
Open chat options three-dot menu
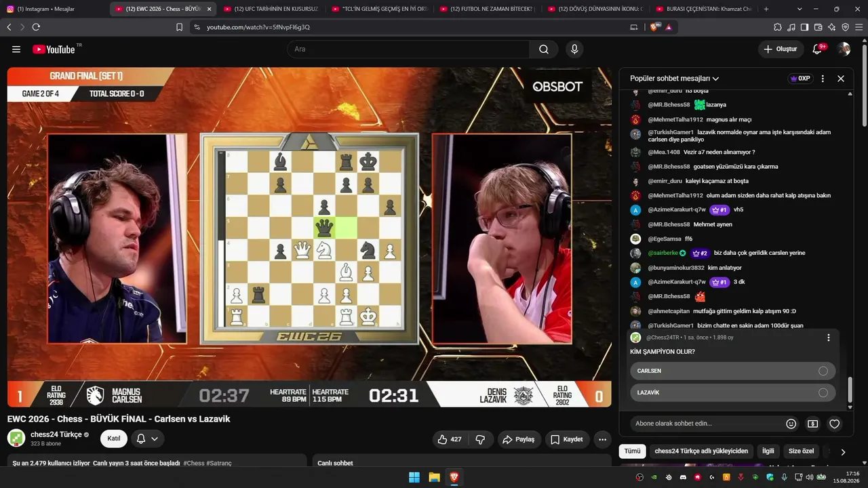(x=823, y=79)
